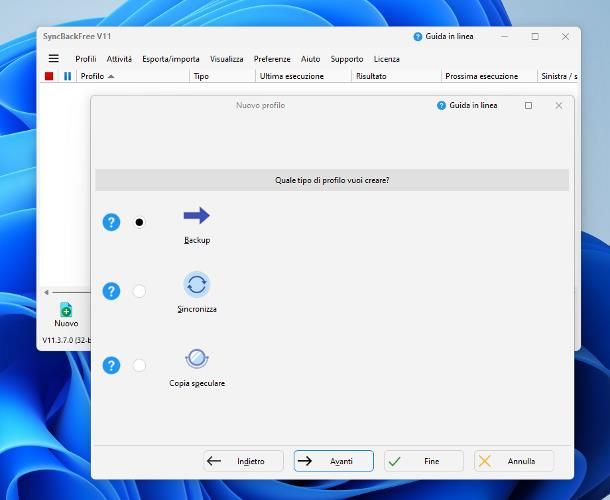Select the Copia speculare radio button

click(139, 365)
